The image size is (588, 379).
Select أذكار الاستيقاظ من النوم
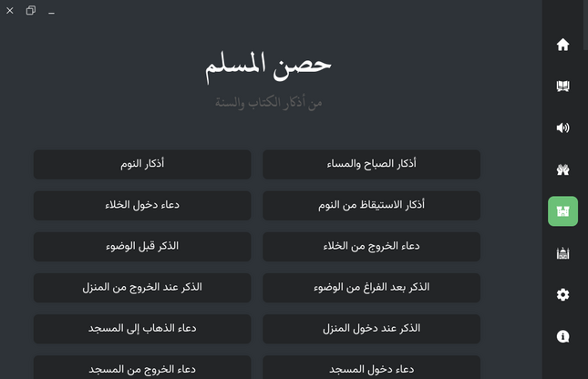[371, 206]
